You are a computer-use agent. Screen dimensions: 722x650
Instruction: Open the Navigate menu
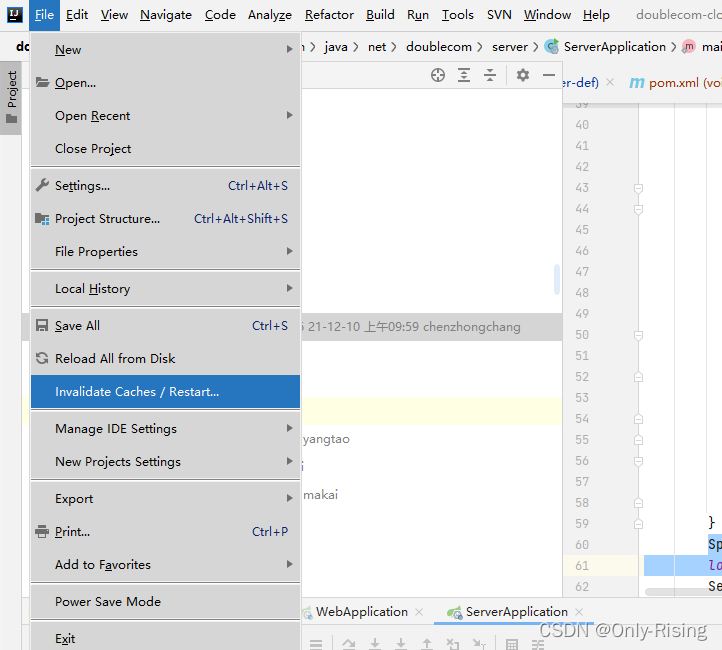coord(166,15)
